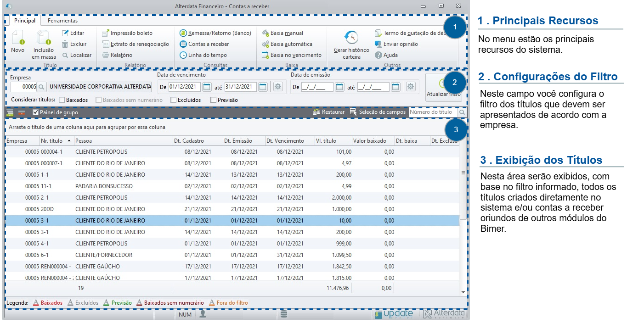Open calendar for vencimento start date

click(x=207, y=87)
